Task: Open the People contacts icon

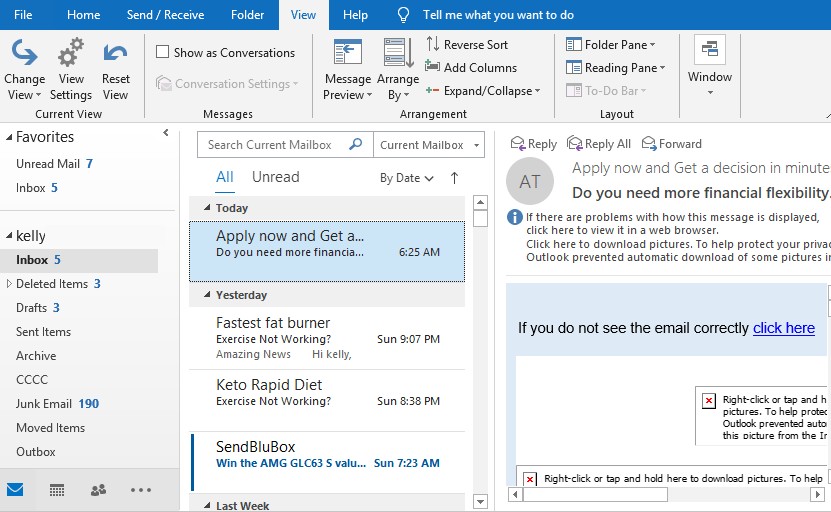Action: [98, 490]
